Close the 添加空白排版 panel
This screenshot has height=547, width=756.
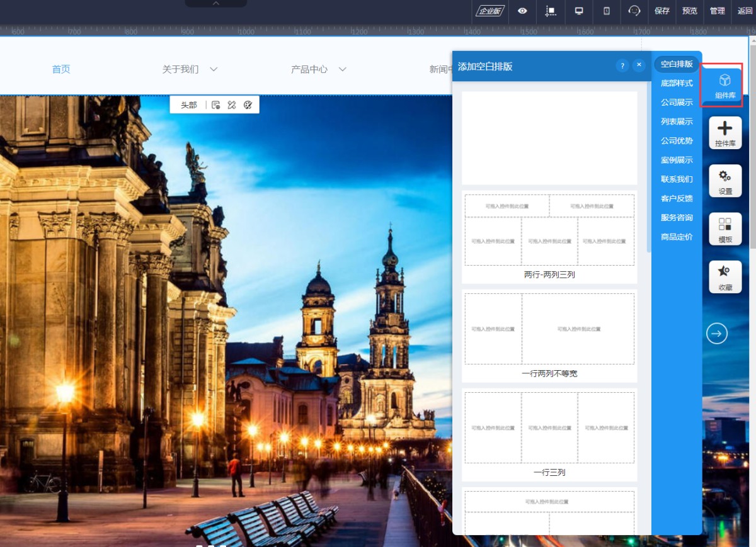click(x=639, y=65)
